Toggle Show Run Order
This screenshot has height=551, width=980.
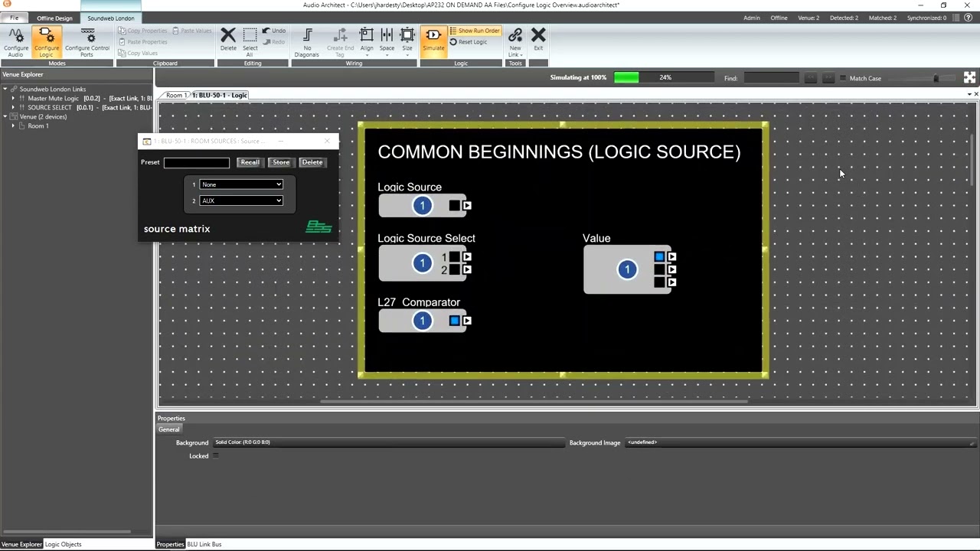tap(475, 31)
